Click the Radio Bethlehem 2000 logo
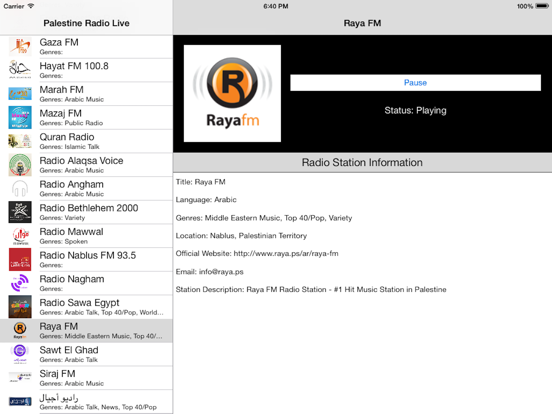The height and width of the screenshot is (414, 552). (20, 212)
